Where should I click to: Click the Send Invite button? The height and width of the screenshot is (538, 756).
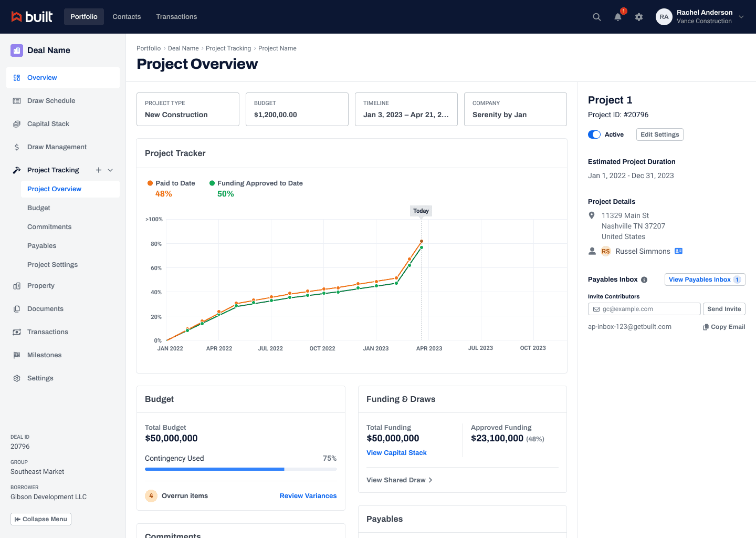724,309
